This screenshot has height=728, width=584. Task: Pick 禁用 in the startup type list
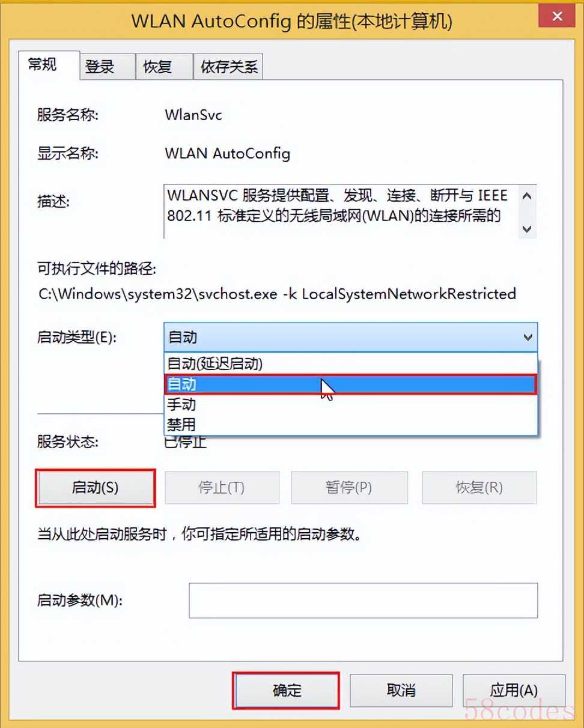tap(351, 424)
